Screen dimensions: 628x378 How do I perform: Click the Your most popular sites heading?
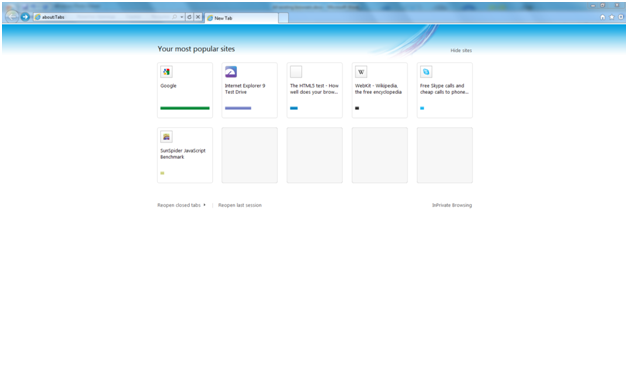[x=196, y=49]
